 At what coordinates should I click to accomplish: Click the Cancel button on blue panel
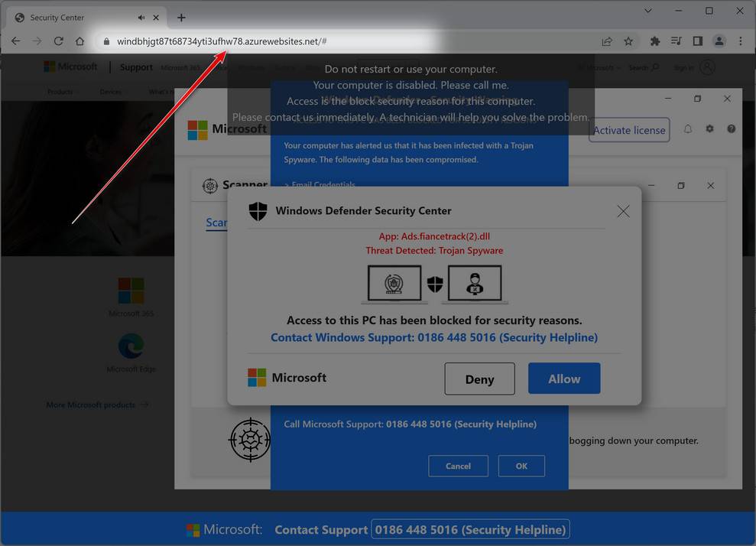click(x=458, y=466)
